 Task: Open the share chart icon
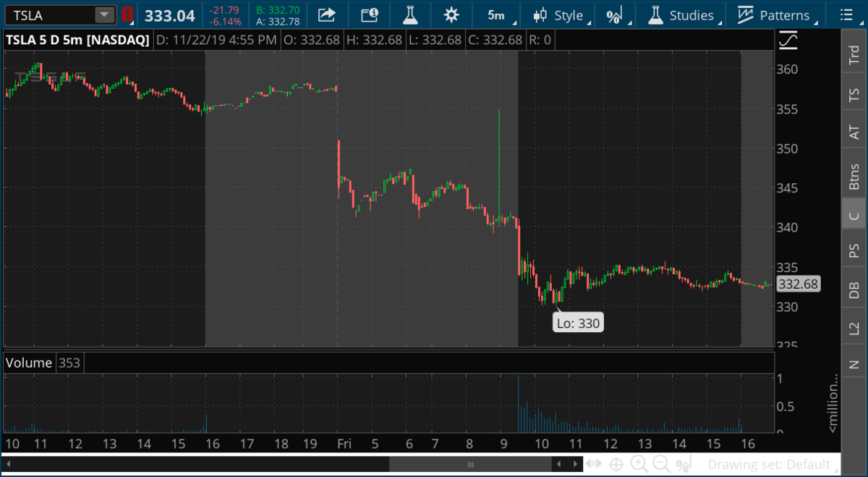click(x=327, y=14)
